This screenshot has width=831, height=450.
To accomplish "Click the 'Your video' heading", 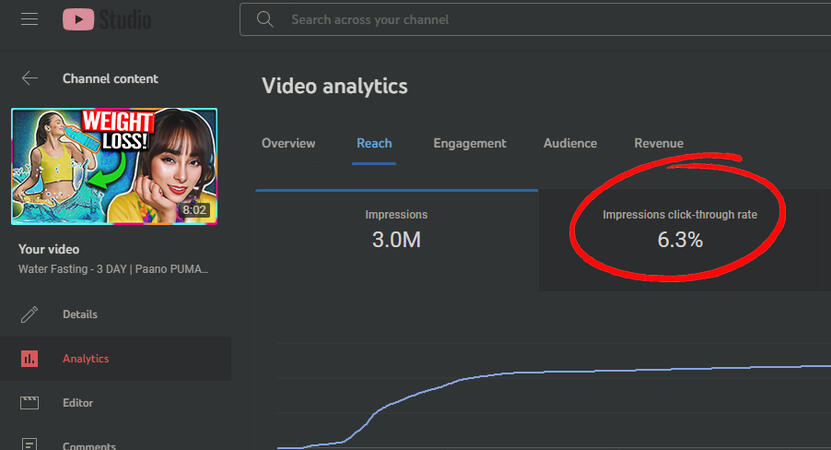I will click(49, 249).
